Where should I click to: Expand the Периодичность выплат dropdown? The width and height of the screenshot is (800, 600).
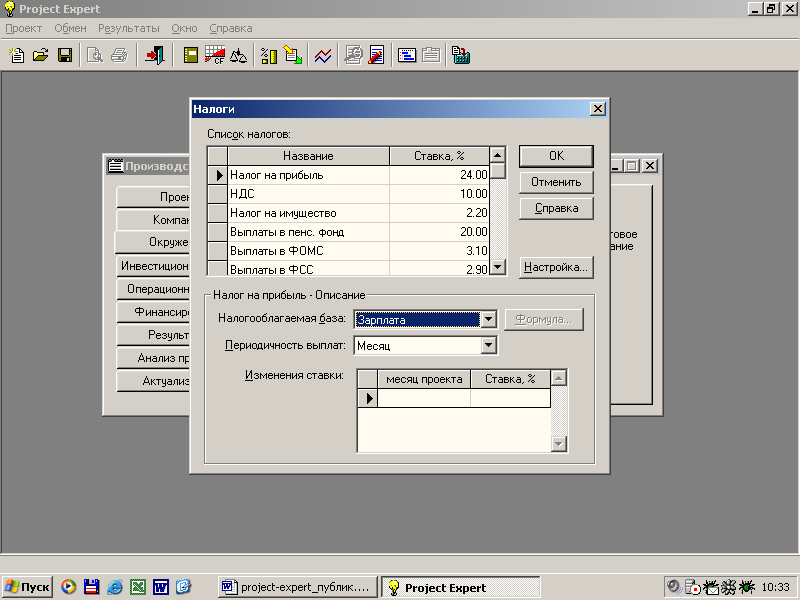pyautogui.click(x=488, y=345)
